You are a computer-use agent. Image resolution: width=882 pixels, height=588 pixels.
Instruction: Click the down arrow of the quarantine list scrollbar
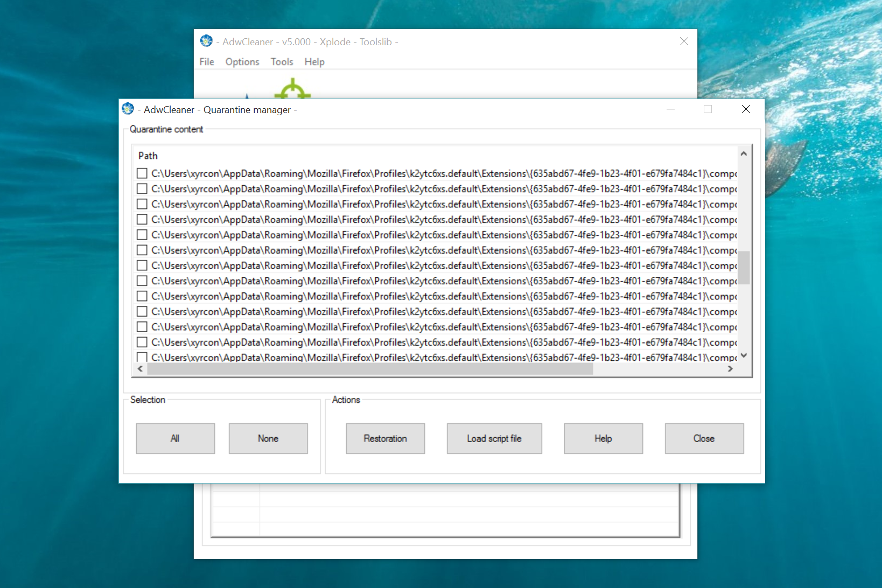(744, 355)
